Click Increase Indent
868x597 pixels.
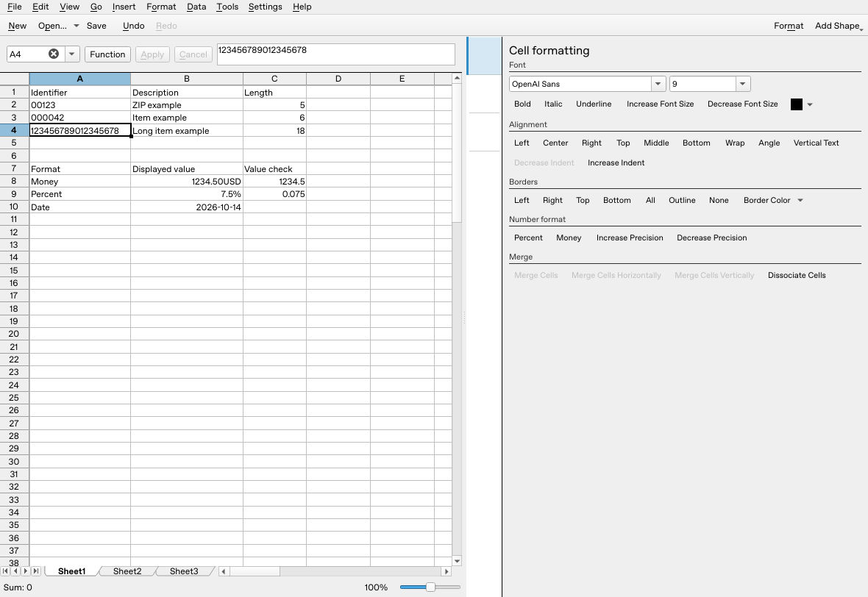pos(616,162)
